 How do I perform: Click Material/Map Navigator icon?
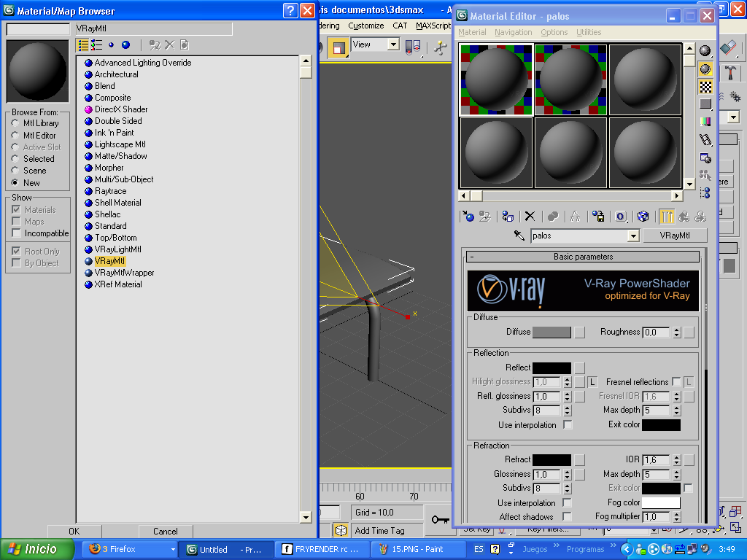click(x=705, y=192)
